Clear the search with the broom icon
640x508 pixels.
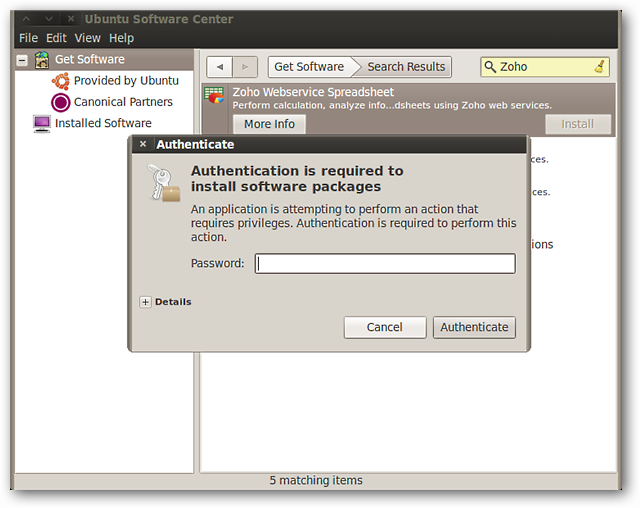(x=600, y=67)
